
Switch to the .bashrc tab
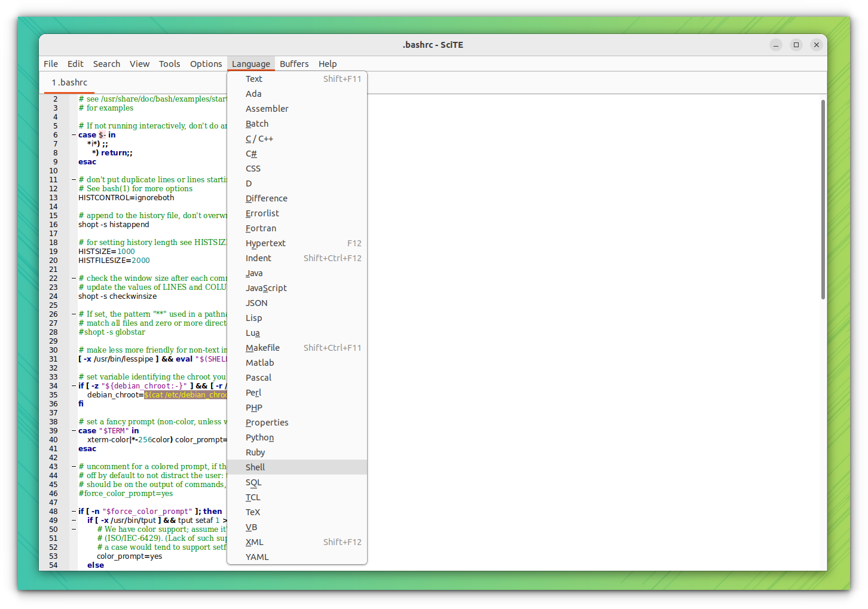tap(69, 82)
